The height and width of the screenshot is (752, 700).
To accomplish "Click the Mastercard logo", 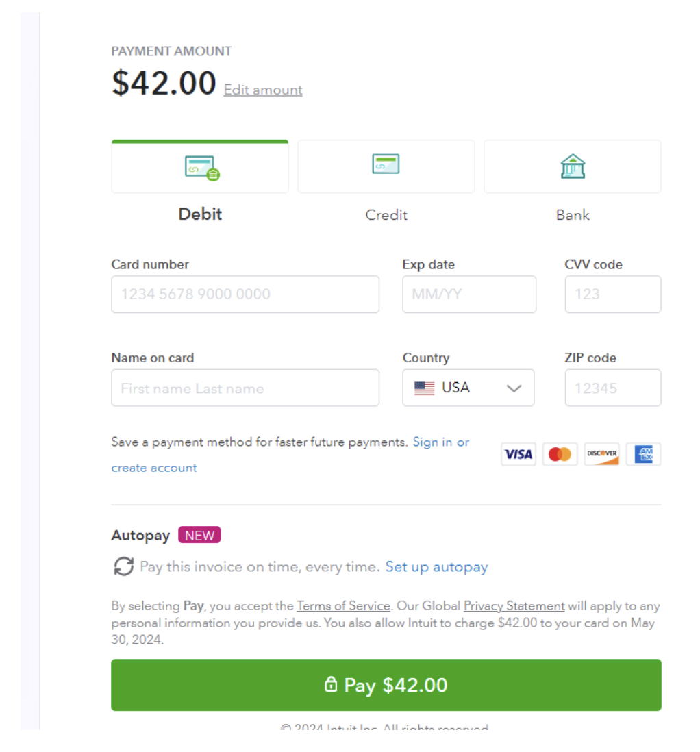I will click(x=560, y=453).
